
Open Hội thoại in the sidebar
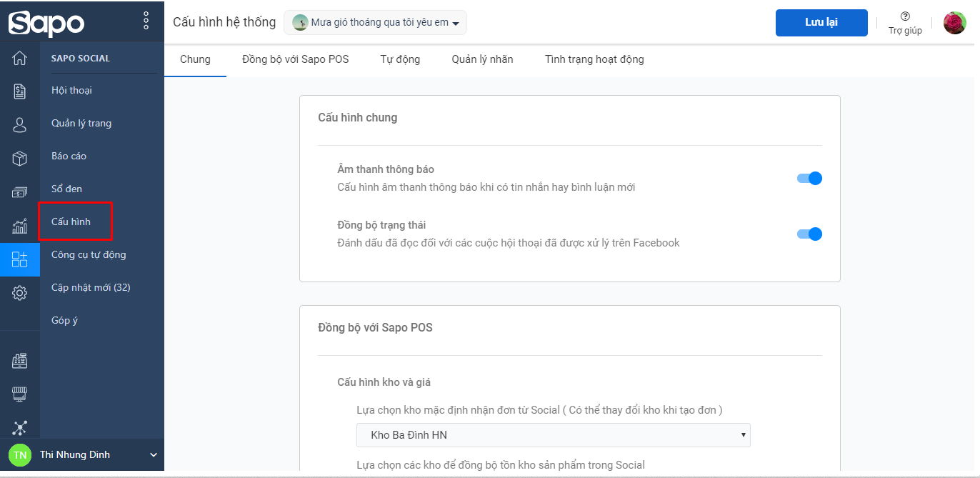pos(71,90)
